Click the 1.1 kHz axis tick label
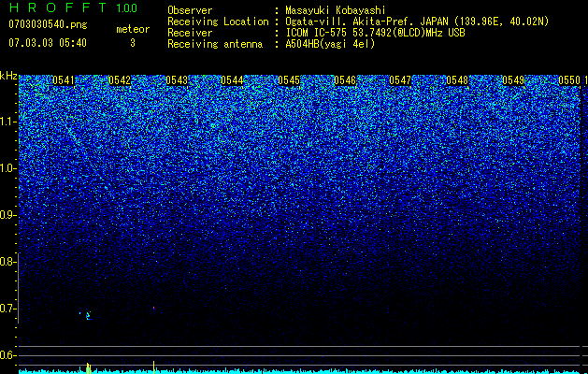 (7, 122)
